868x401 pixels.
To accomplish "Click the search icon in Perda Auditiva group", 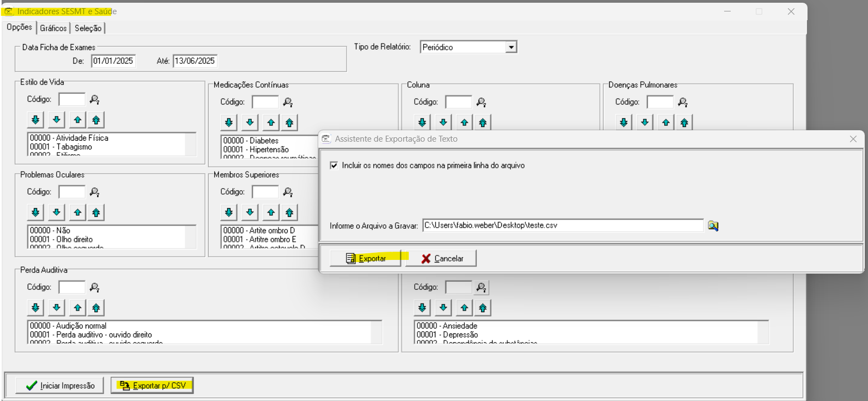I will [95, 288].
